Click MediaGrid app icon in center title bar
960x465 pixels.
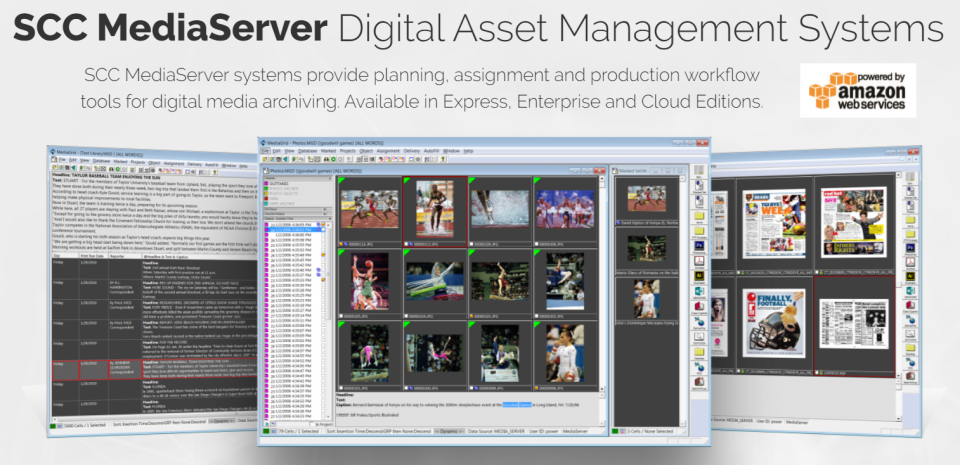pos(263,143)
